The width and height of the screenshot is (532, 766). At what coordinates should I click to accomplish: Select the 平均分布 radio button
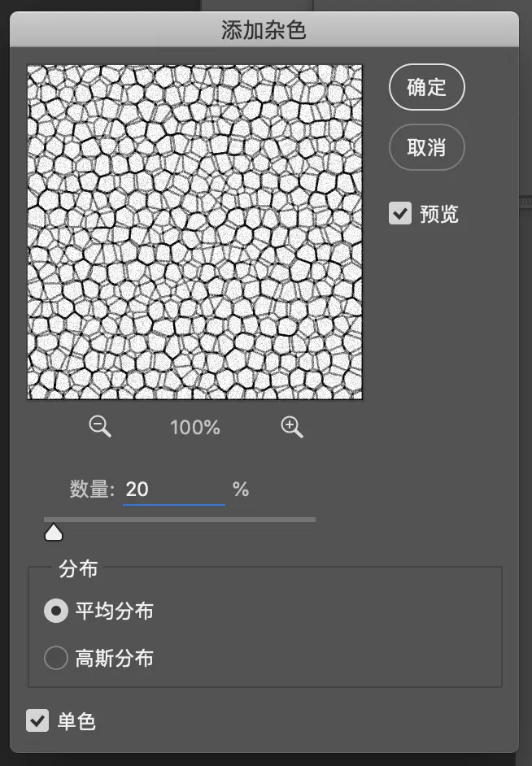(56, 611)
